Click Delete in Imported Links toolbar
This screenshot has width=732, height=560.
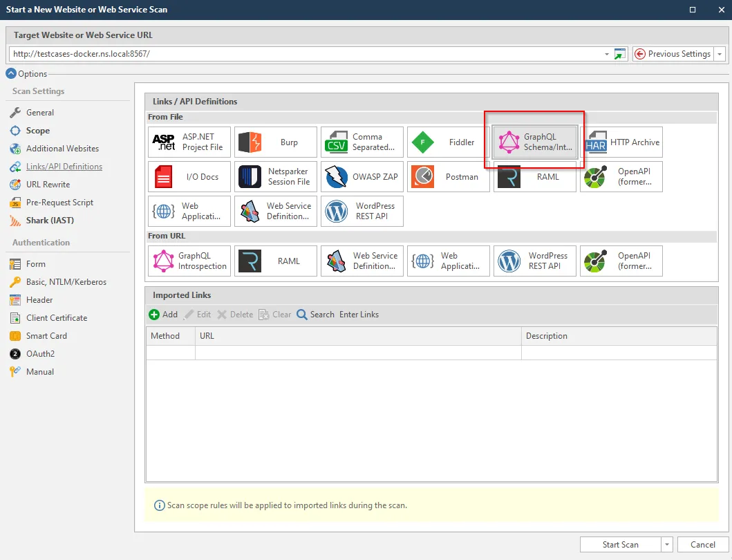tap(235, 315)
